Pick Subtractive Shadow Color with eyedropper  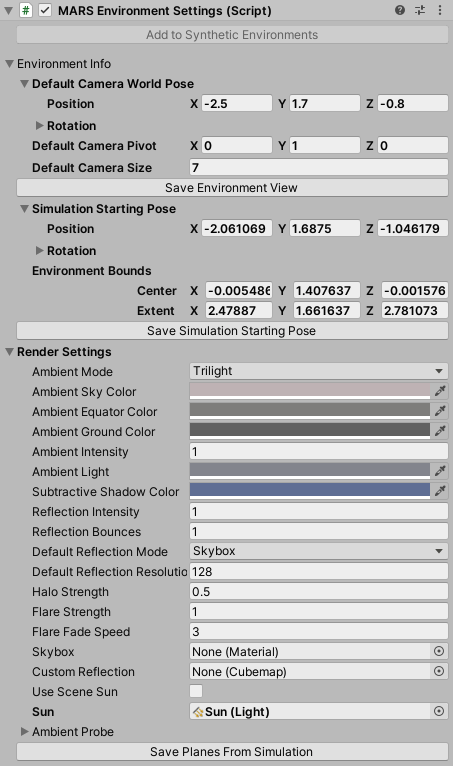point(440,490)
